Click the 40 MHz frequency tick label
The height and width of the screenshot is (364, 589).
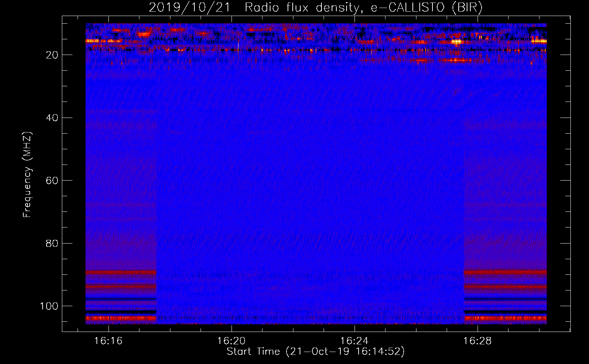coord(52,118)
